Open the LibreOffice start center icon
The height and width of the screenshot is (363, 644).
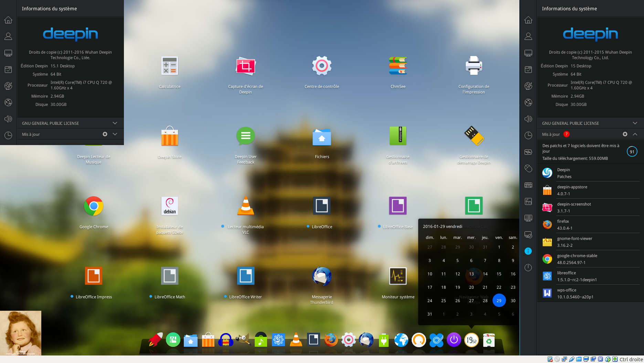tap(322, 206)
